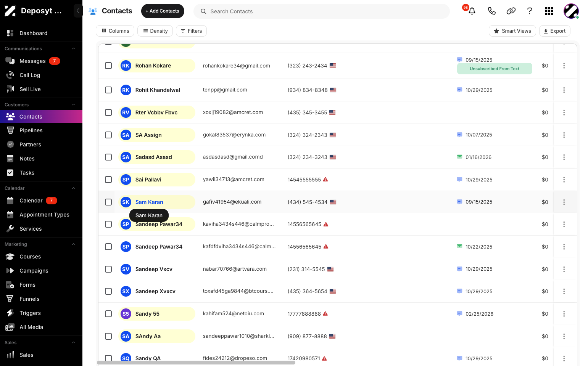Collapse the Calendar section

pos(74,188)
